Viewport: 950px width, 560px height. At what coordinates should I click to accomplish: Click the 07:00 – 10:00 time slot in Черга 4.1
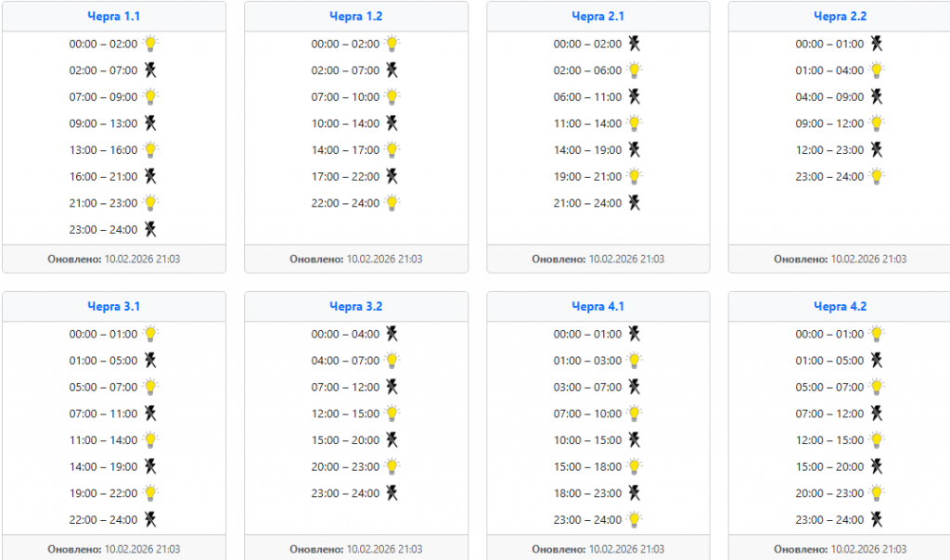[588, 414]
